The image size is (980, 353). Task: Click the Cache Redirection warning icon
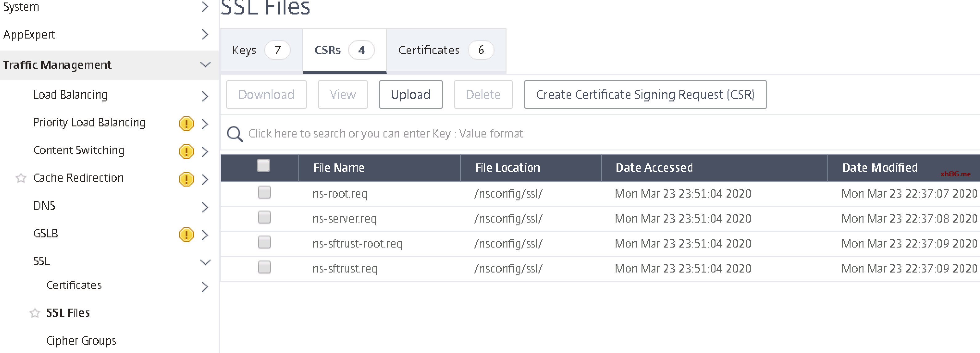pyautogui.click(x=186, y=179)
